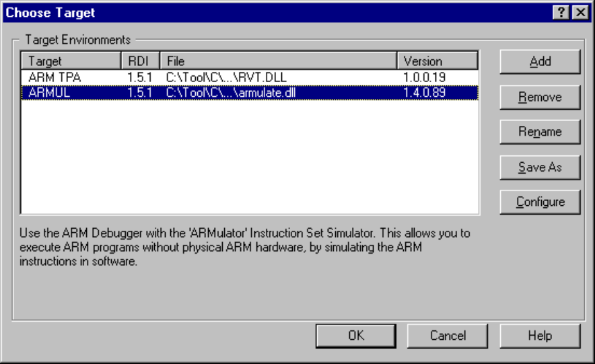Configure the selected ARMUL target
Screen dimensions: 595x364
[540, 202]
